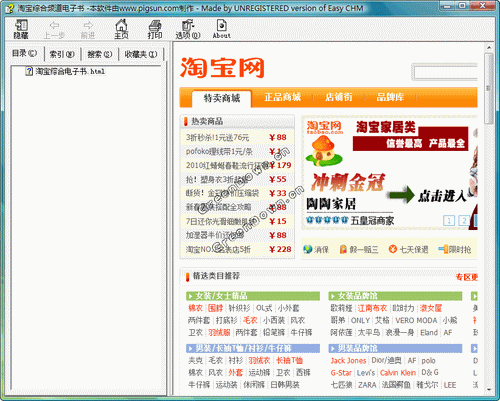Click the scrollbar up arrow
Image resolution: width=500 pixels, height=401 pixels.
(x=489, y=48)
